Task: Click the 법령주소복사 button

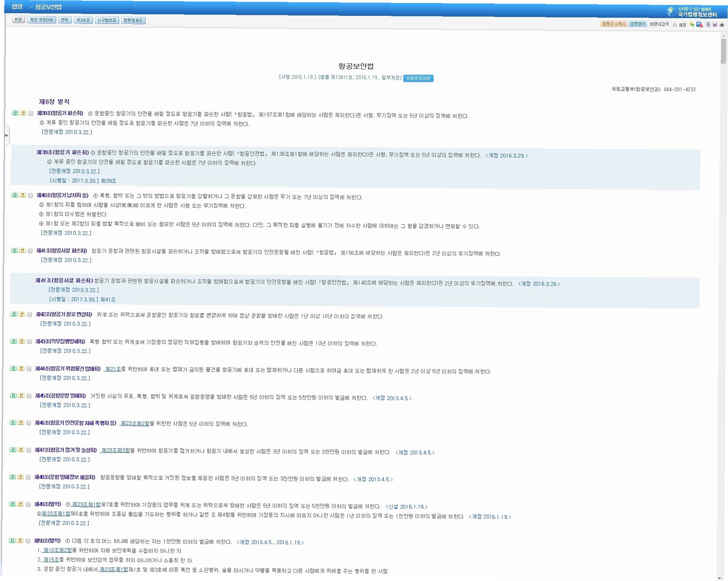Action: click(x=613, y=24)
